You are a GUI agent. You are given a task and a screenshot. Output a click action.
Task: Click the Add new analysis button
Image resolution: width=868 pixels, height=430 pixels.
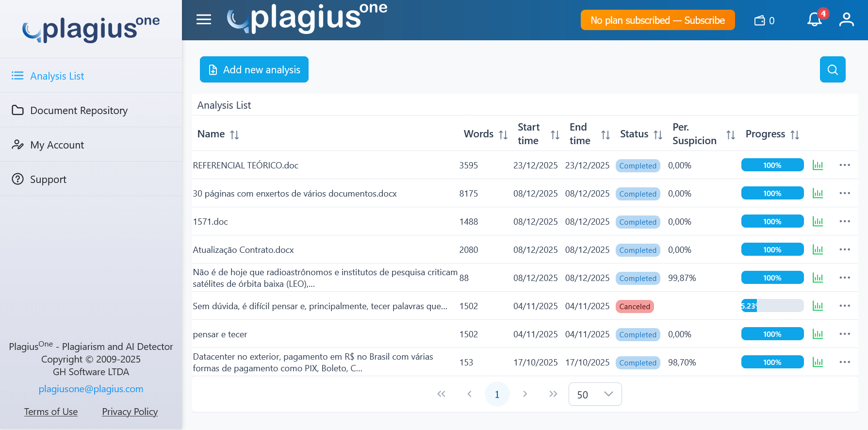254,69
